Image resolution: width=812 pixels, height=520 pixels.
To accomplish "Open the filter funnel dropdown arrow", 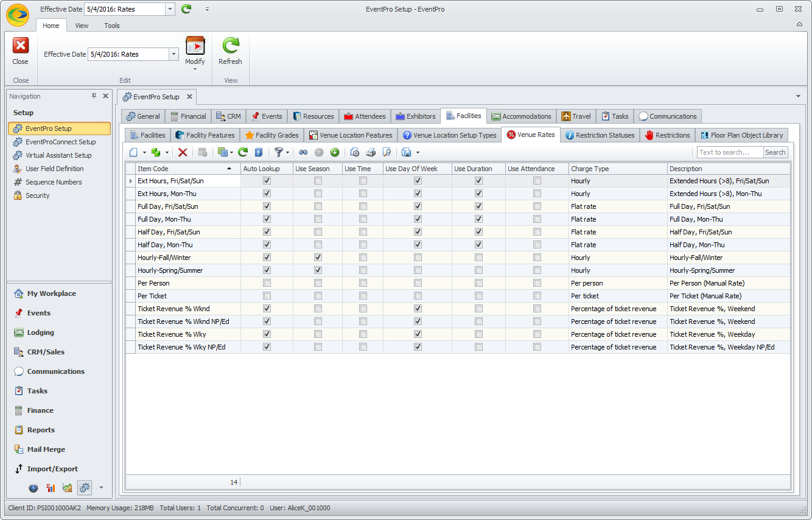I will tap(288, 152).
